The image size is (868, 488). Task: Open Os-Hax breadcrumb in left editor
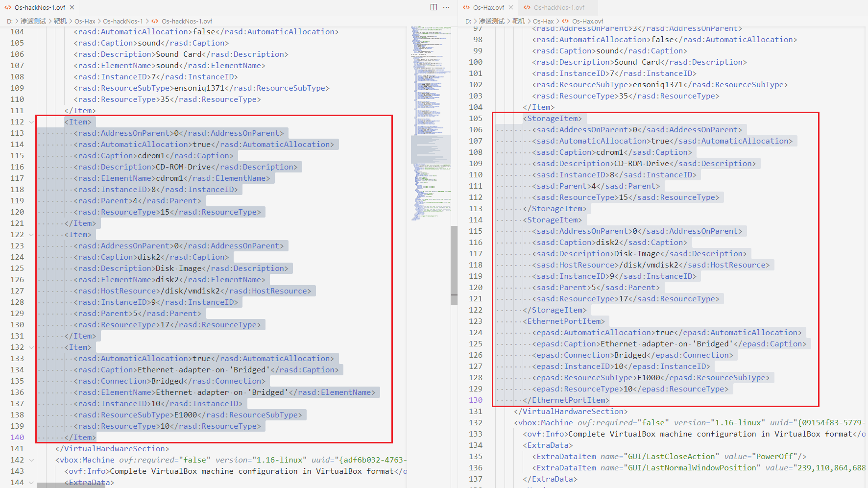click(x=85, y=21)
